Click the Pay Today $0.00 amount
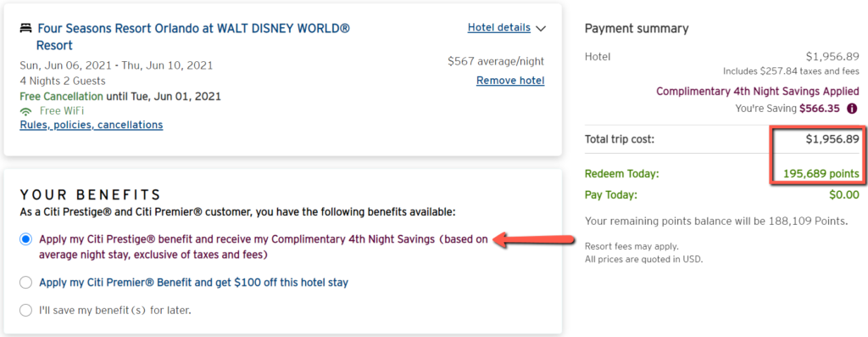This screenshot has width=868, height=337. pyautogui.click(x=844, y=194)
